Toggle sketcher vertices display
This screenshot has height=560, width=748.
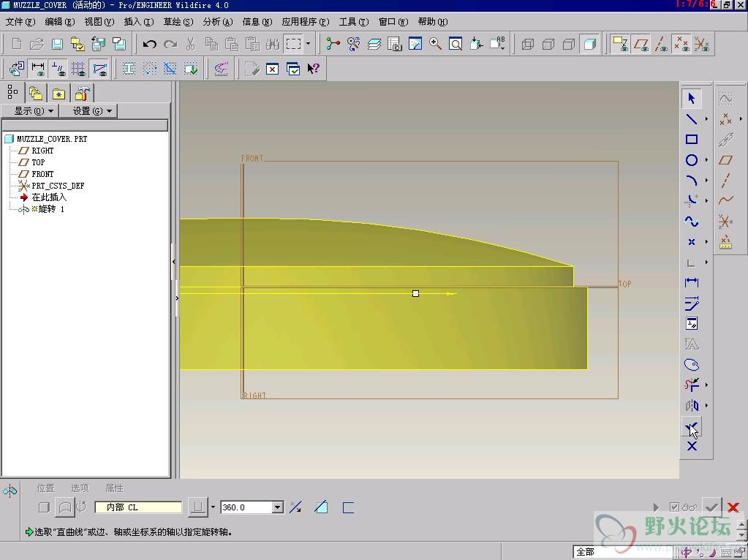tap(99, 69)
